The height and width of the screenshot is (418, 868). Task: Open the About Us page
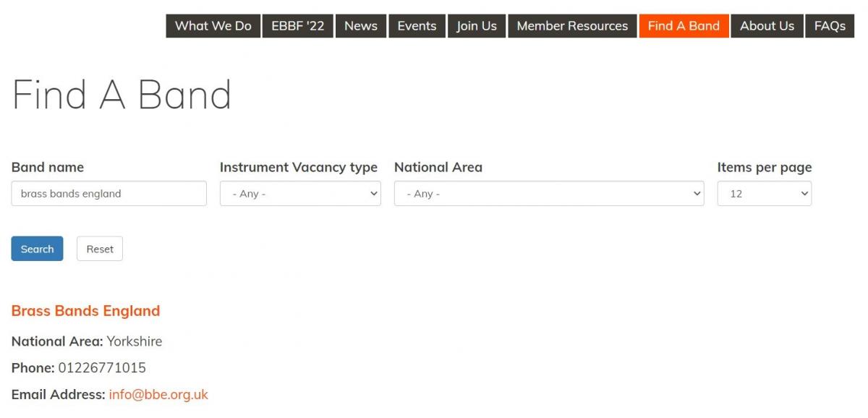click(x=767, y=26)
